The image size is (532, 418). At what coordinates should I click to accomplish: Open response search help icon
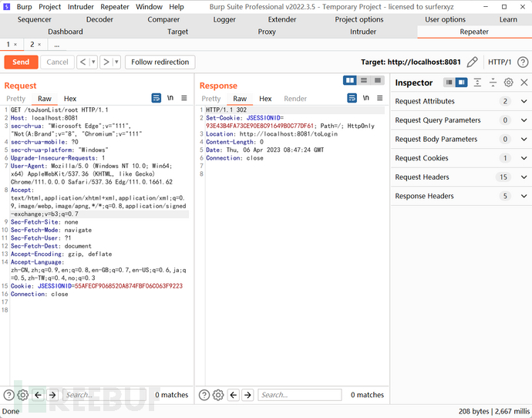(204, 395)
